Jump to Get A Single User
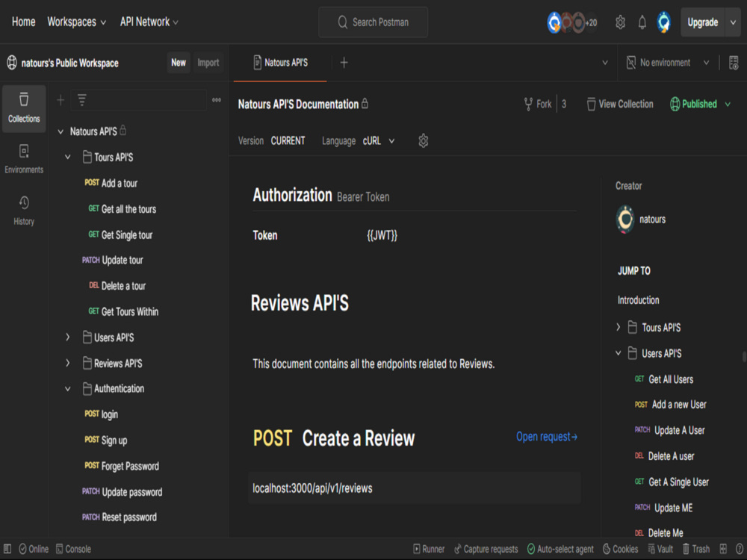The image size is (747, 560). (x=672, y=482)
